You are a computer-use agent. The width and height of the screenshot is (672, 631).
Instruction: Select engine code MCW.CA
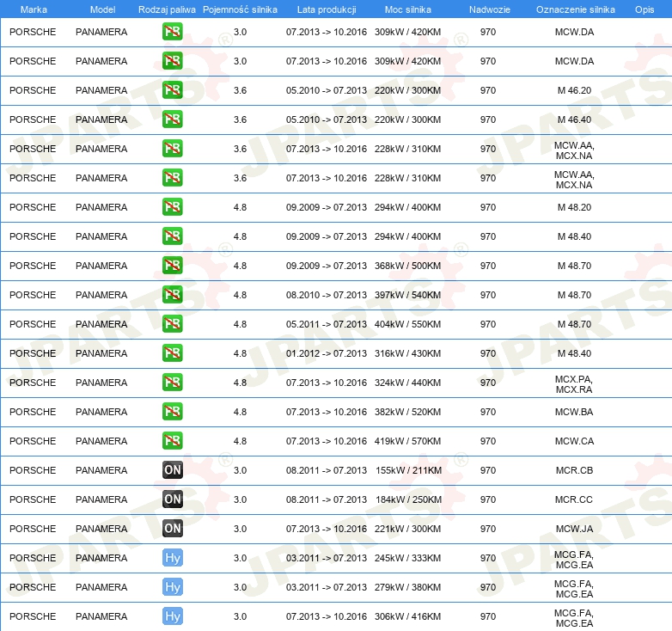574,441
